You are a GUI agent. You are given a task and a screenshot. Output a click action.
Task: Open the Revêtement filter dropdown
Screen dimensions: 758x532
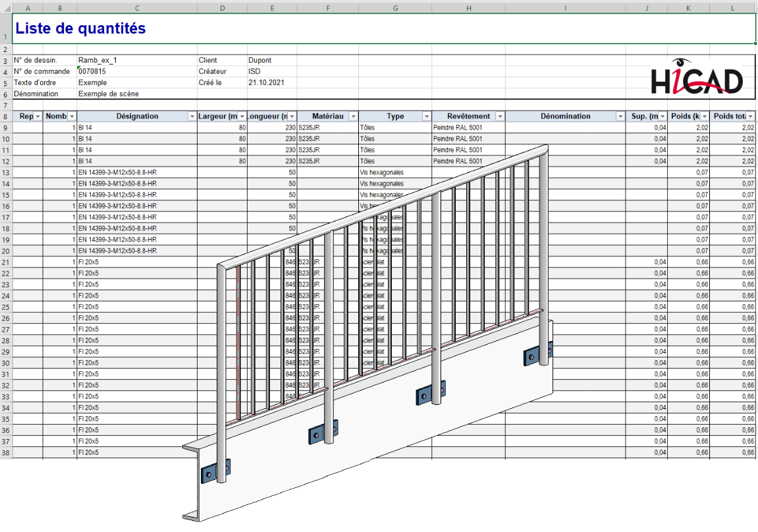(x=499, y=117)
